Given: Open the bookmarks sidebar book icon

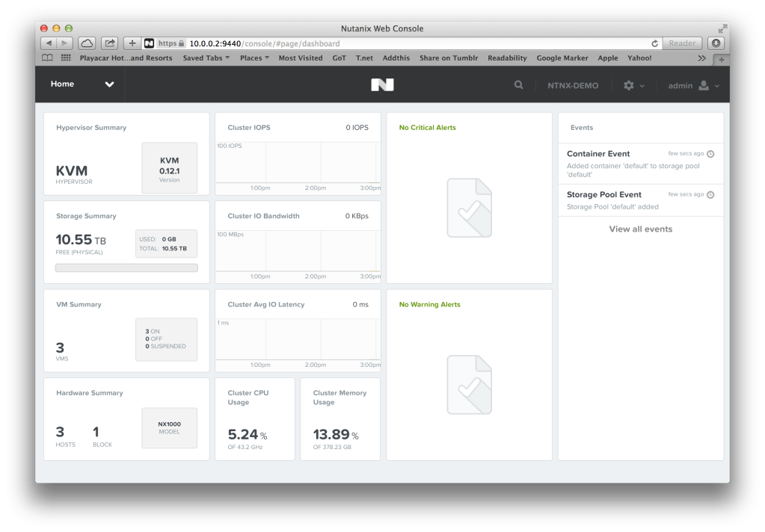Looking at the screenshot, I should (46, 58).
